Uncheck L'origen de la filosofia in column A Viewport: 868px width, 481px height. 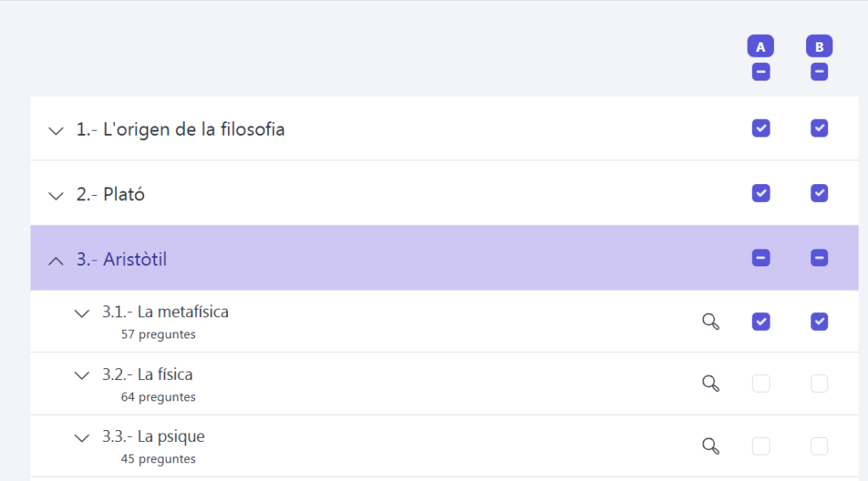[x=760, y=128]
